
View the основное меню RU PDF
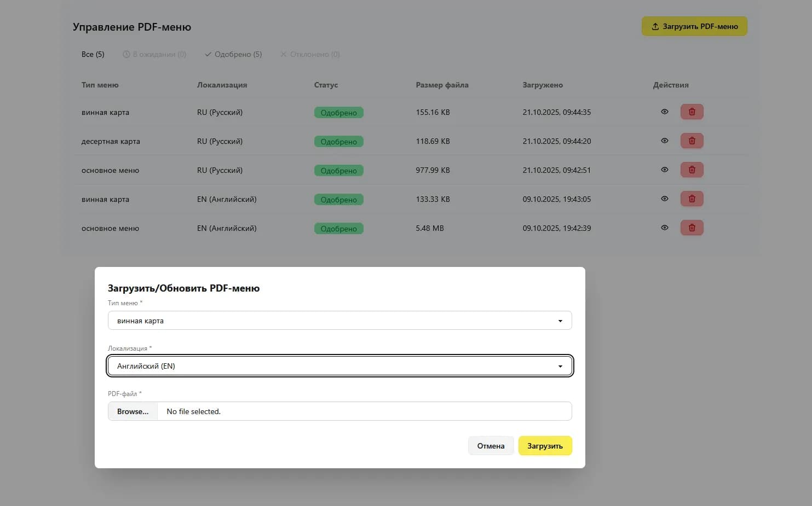(664, 170)
